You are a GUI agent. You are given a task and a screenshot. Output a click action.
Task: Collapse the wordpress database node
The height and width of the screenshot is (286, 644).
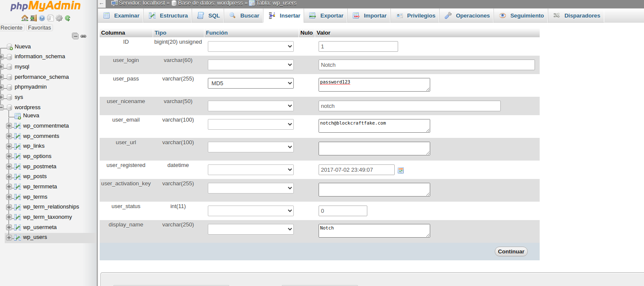click(x=2, y=107)
